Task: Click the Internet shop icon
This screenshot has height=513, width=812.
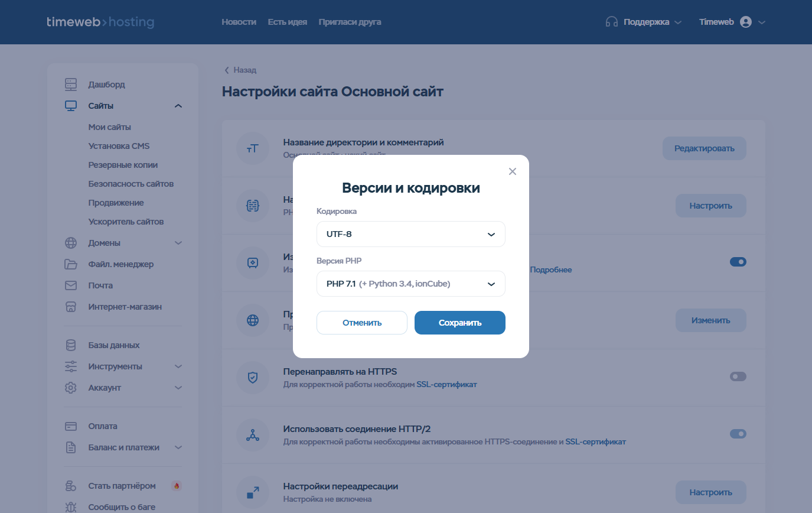Action: [71, 307]
